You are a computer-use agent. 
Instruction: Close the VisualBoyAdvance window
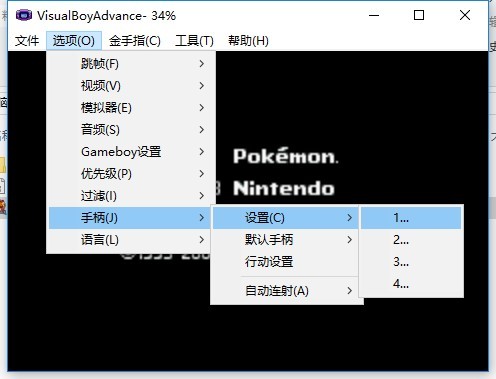coord(465,15)
